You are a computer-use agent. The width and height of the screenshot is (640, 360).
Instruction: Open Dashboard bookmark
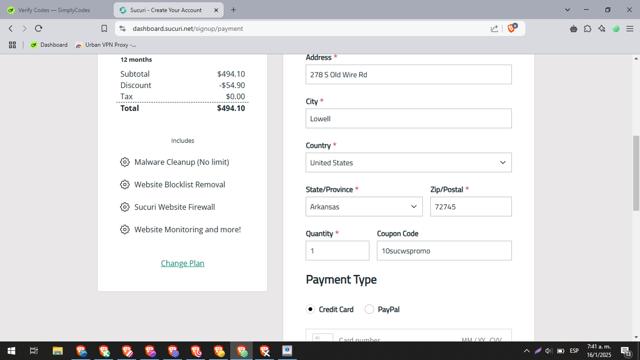click(x=49, y=45)
